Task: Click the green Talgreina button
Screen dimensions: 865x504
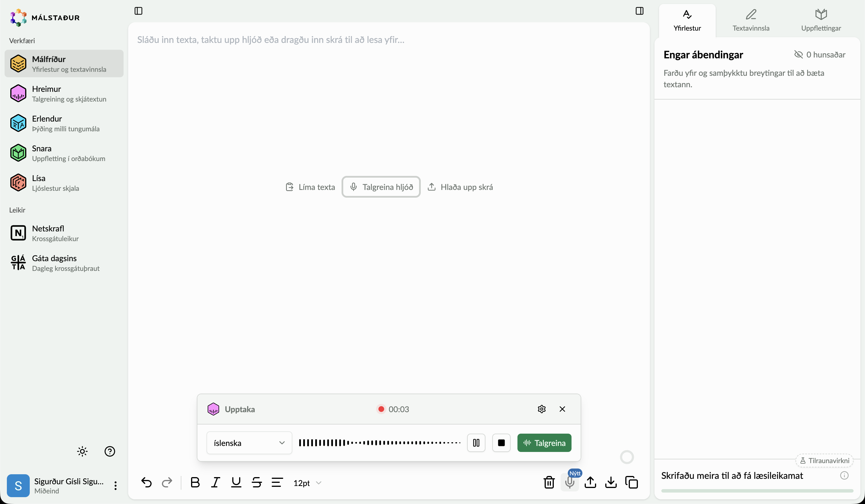Action: pyautogui.click(x=544, y=443)
